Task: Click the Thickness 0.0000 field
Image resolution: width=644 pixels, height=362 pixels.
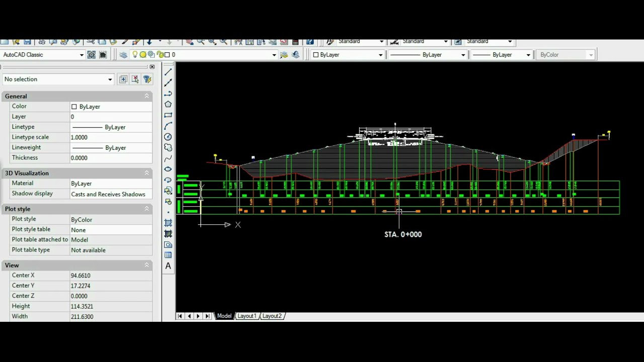Action: (x=111, y=158)
